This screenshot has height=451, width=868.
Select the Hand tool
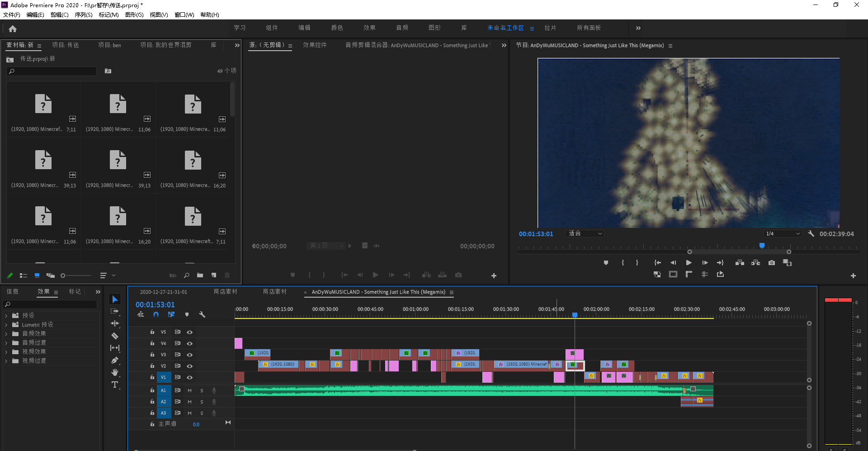tap(115, 372)
